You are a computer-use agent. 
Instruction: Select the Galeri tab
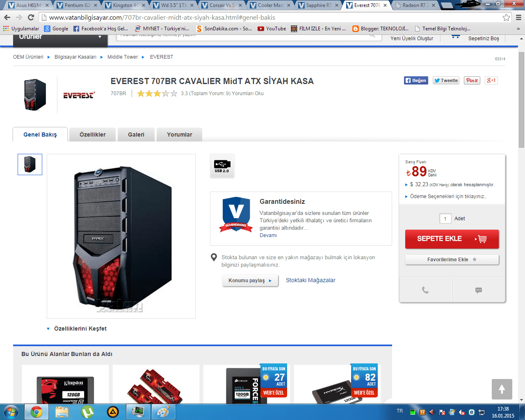point(136,135)
